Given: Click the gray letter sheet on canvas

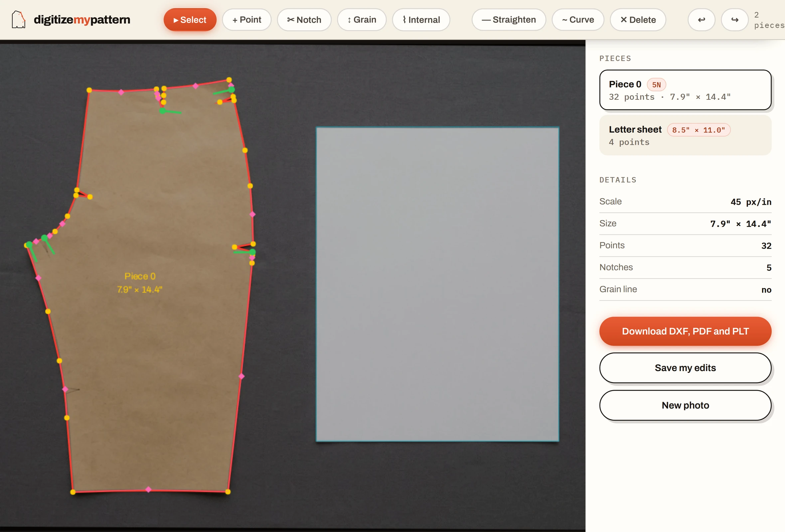Looking at the screenshot, I should (437, 284).
